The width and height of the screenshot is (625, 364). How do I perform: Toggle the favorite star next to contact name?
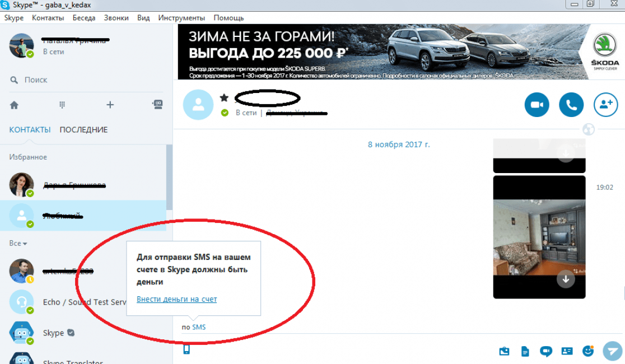[224, 97]
